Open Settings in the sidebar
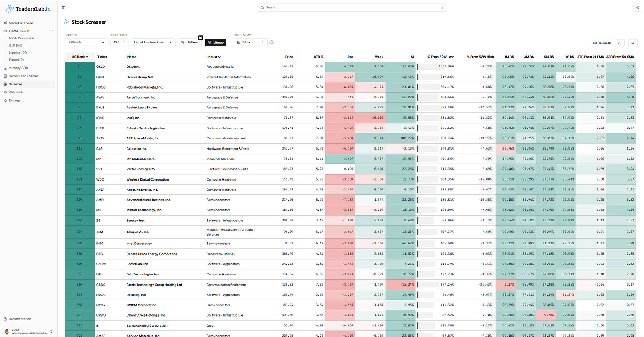 pos(15,101)
